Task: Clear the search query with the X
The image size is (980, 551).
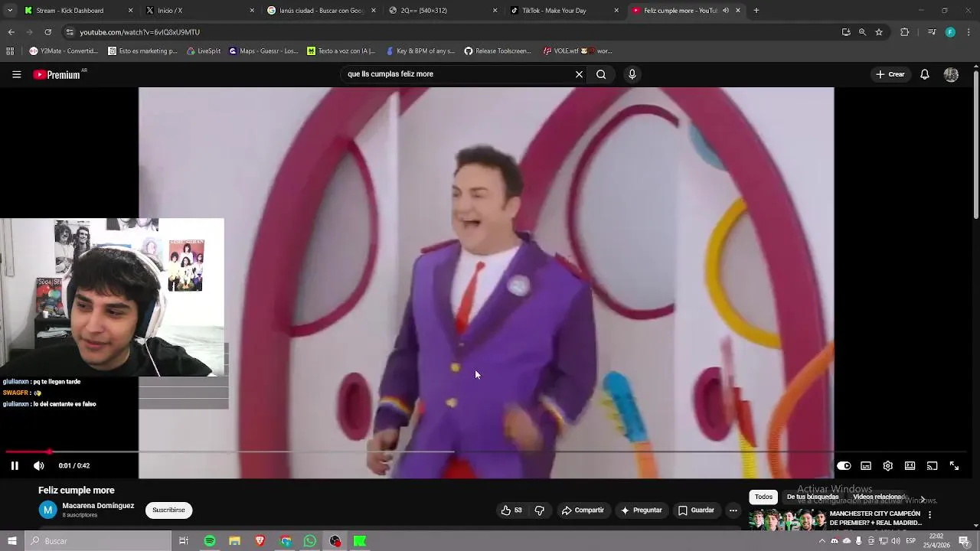Action: click(x=579, y=74)
